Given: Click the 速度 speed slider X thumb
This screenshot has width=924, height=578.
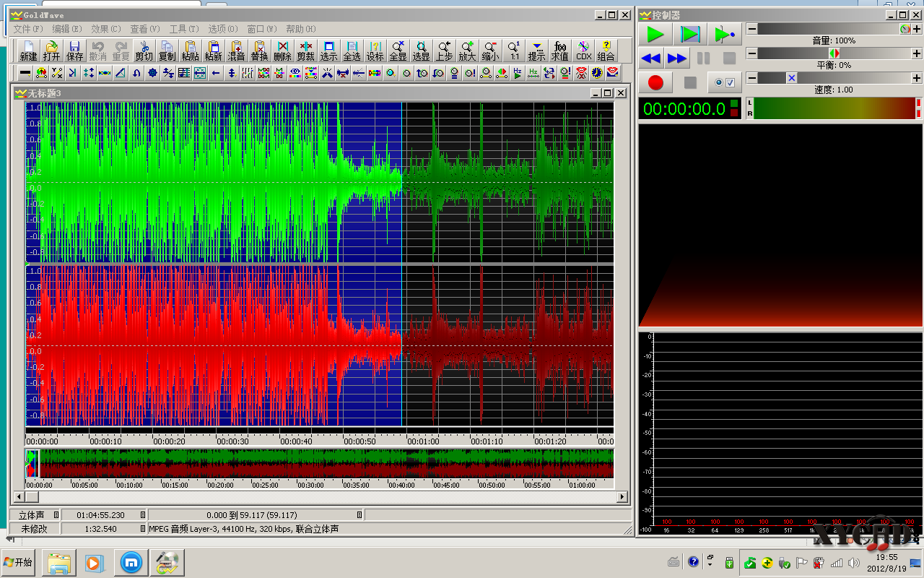Looking at the screenshot, I should point(791,78).
